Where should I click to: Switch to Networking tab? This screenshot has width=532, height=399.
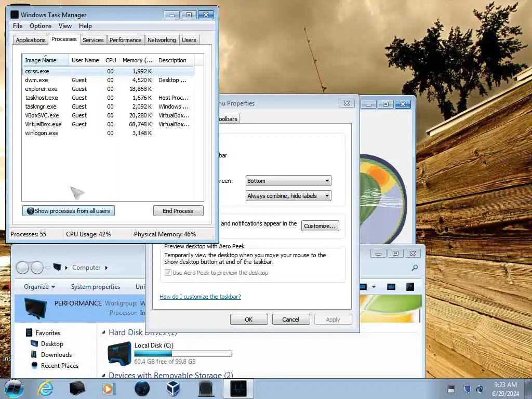[x=162, y=40]
